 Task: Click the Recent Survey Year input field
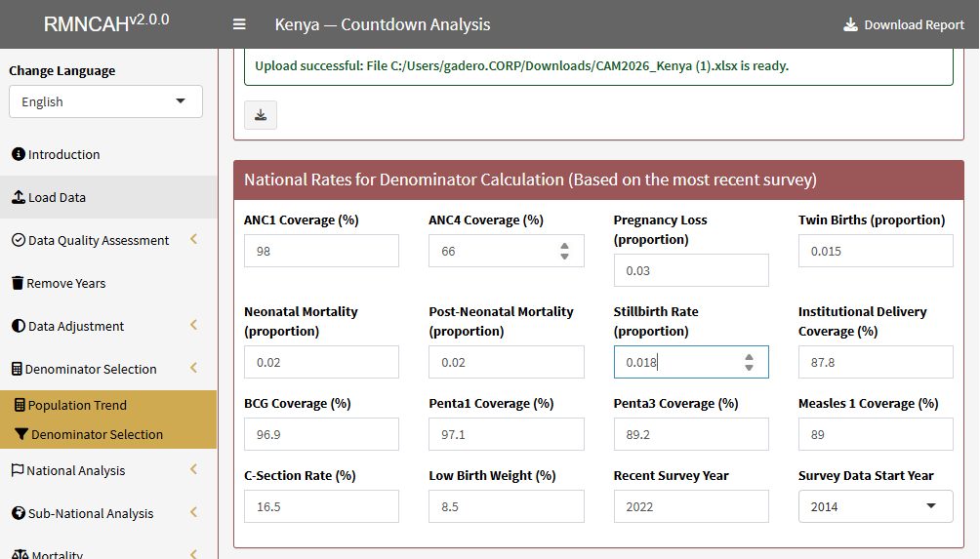click(x=691, y=506)
